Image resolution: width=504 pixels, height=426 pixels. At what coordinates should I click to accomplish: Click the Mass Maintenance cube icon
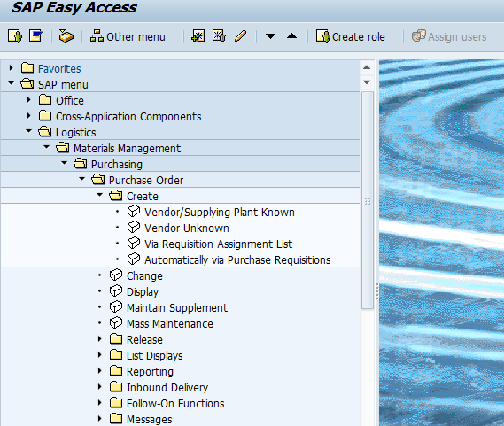tap(116, 322)
